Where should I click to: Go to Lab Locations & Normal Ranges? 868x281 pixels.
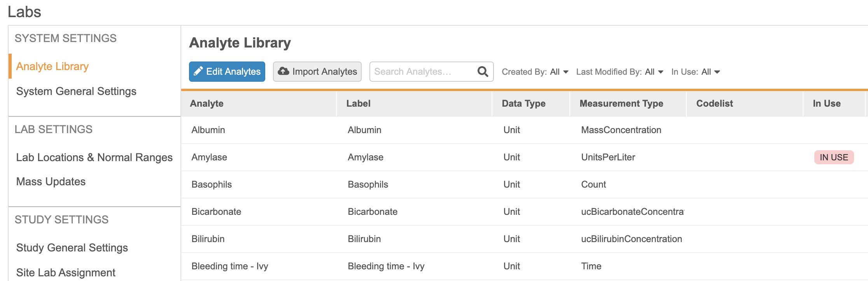[x=94, y=158]
